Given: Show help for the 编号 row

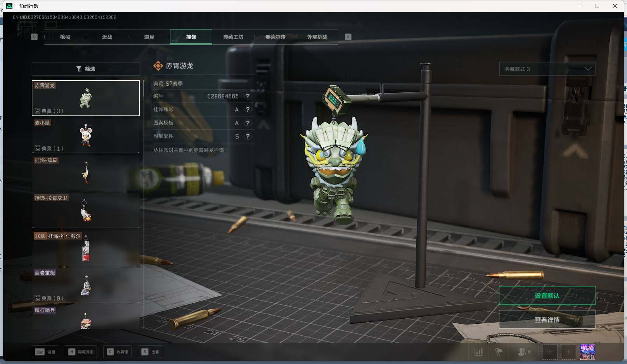Looking at the screenshot, I should (248, 96).
